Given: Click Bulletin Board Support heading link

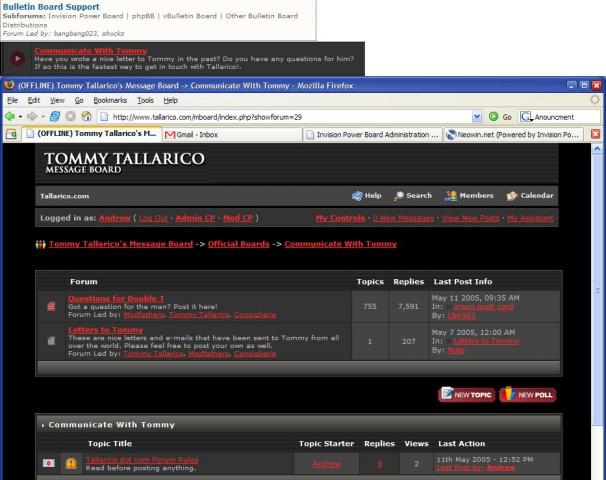Looking at the screenshot, I should click(x=51, y=7).
